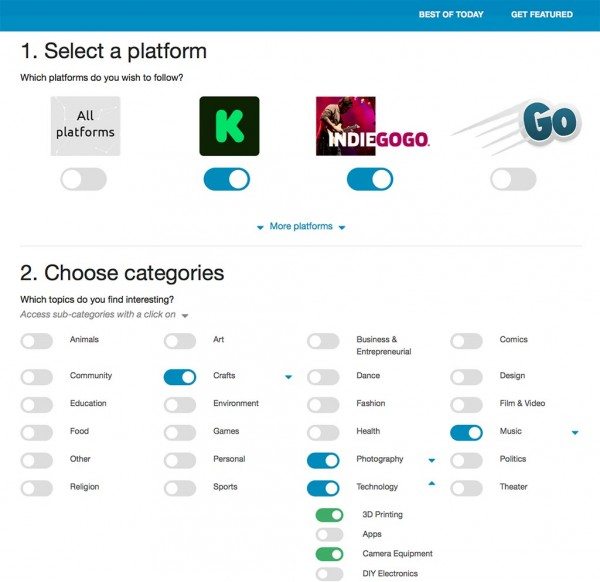Switch on DIY Electronics toggle
This screenshot has height=582, width=600.
329,574
